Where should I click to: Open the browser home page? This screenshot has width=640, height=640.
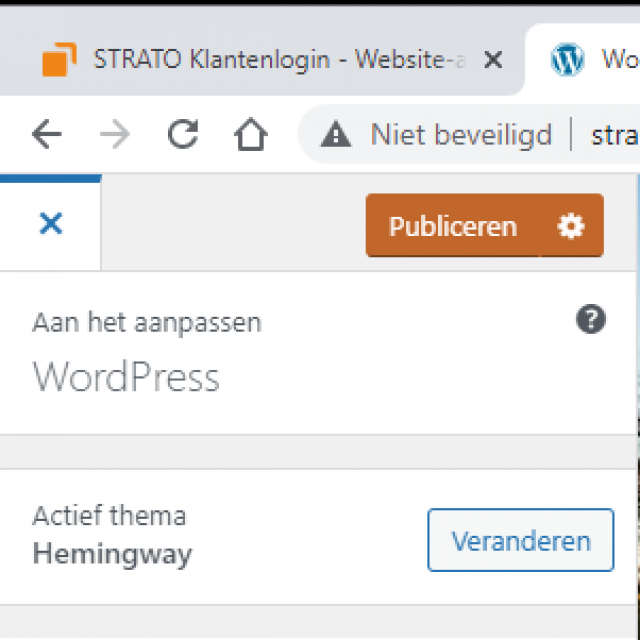251,134
